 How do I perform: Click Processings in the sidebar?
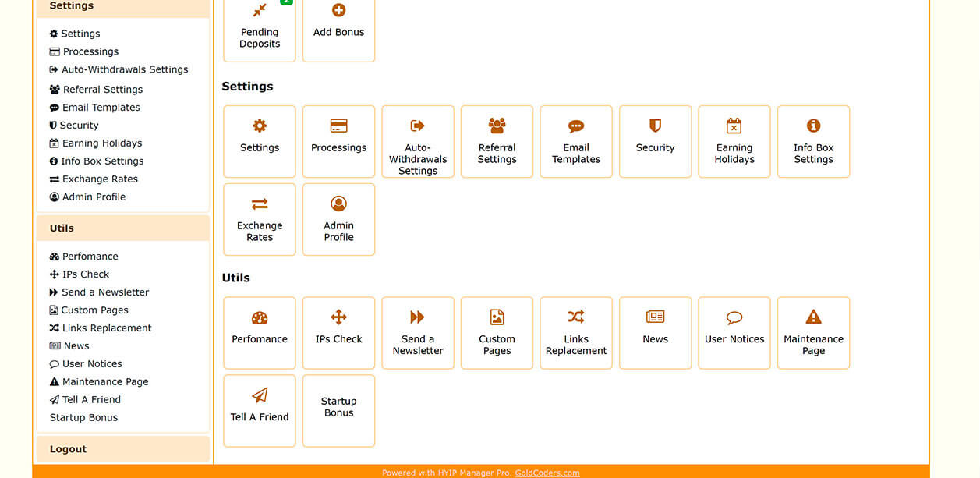click(84, 51)
